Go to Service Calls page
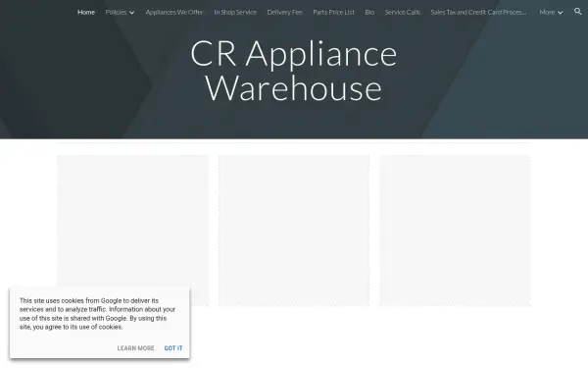588x368 pixels. click(x=403, y=12)
